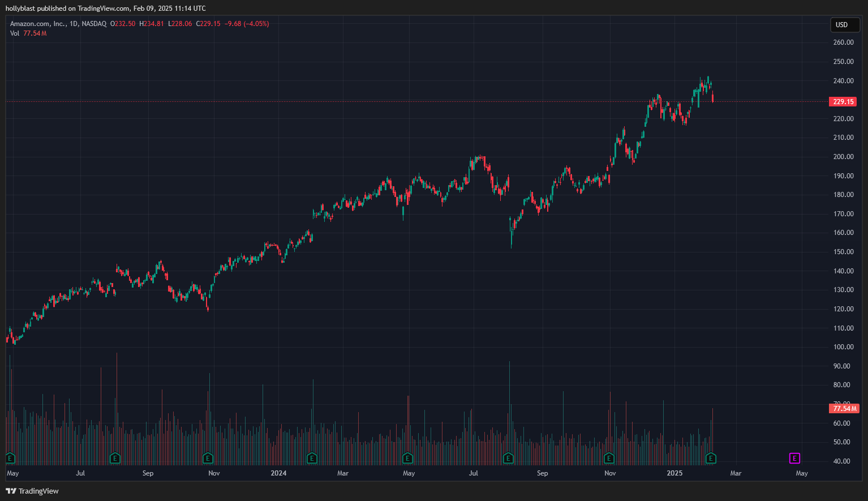Select the earnings E marker just after 2024 label
The width and height of the screenshot is (868, 501).
point(312,458)
